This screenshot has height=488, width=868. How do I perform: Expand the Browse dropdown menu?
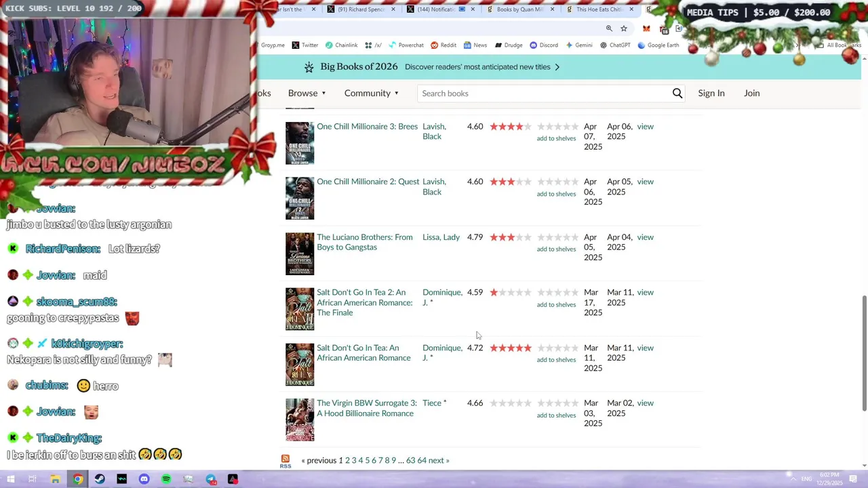coord(307,93)
